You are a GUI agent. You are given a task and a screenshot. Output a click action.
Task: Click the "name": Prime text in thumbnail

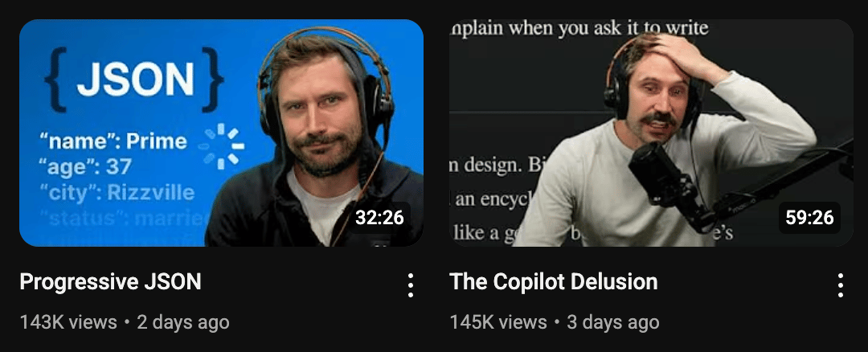tap(113, 141)
